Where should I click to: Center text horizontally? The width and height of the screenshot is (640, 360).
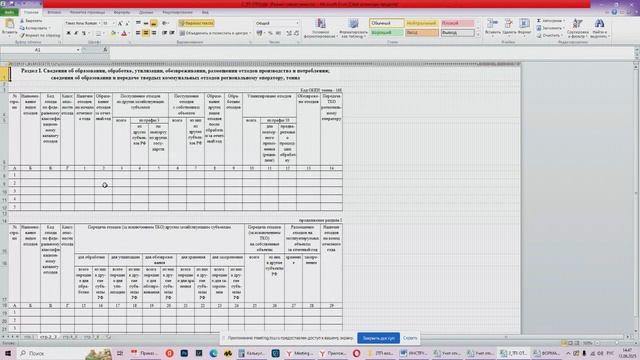click(x=146, y=33)
